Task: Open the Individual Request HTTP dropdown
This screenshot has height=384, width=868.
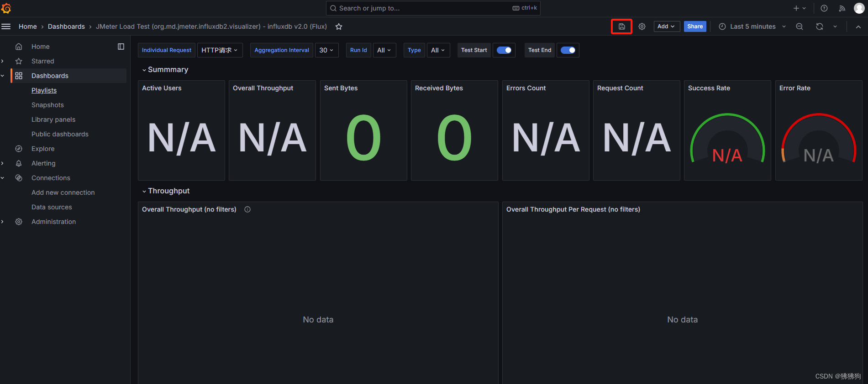Action: [x=220, y=50]
